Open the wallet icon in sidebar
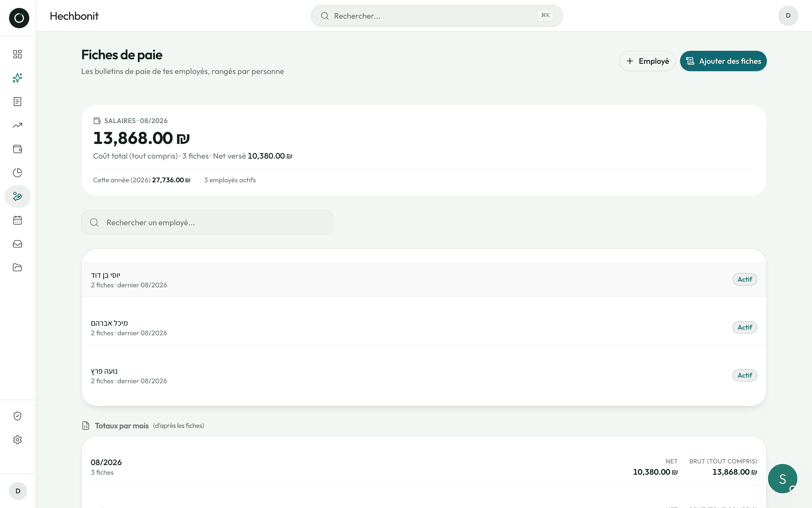Screen dimensions: 812x508 coord(17,149)
